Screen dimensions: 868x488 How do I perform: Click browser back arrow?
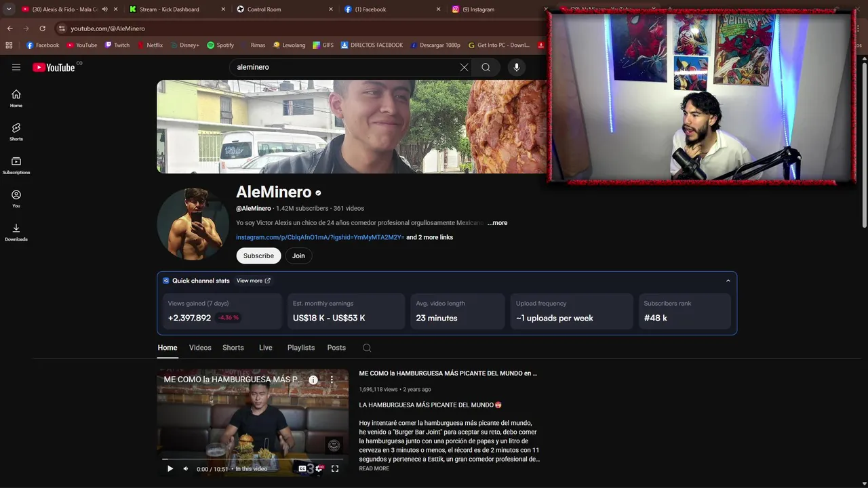click(x=9, y=28)
